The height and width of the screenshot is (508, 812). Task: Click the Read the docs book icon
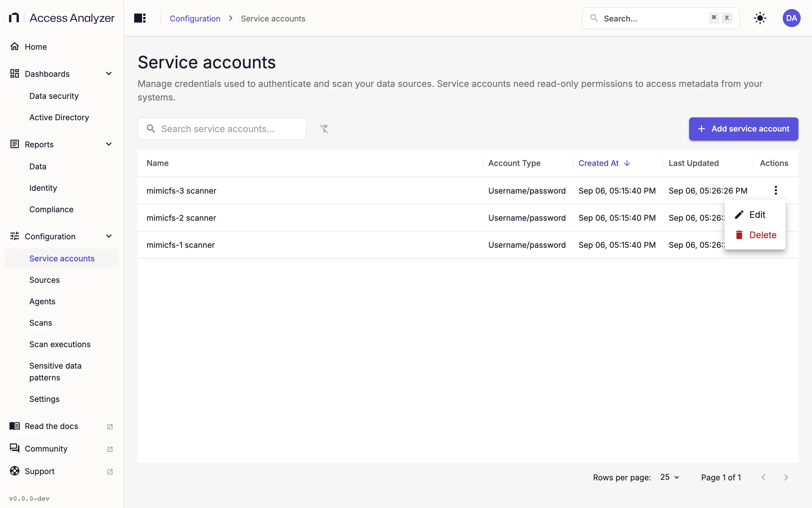point(14,426)
